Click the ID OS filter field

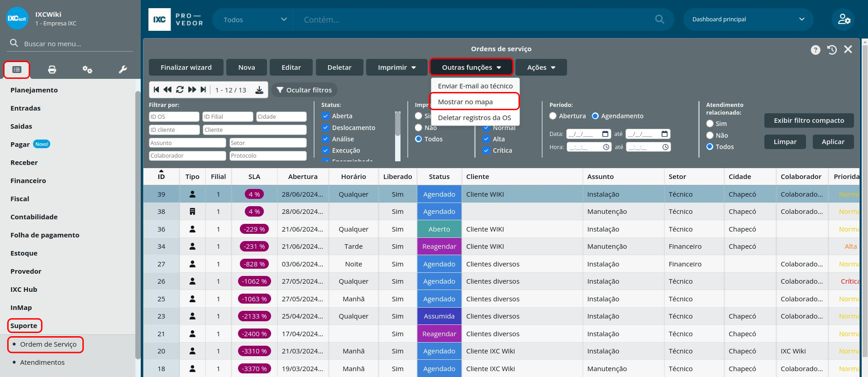(x=174, y=117)
